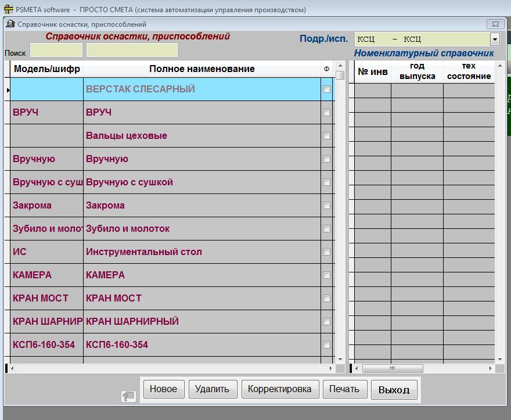Open the Подр./исп. dropdown arrow
The width and height of the screenshot is (511, 420).
494,40
